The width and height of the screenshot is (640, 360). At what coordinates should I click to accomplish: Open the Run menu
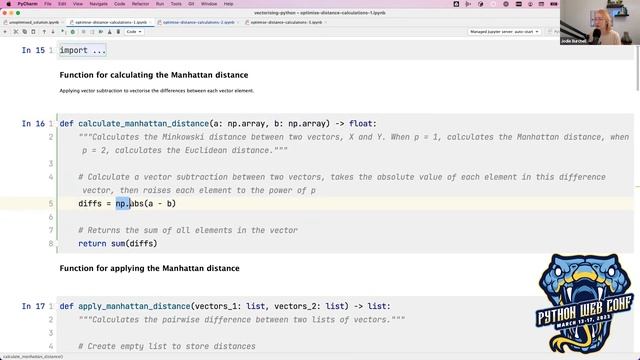coord(160,4)
